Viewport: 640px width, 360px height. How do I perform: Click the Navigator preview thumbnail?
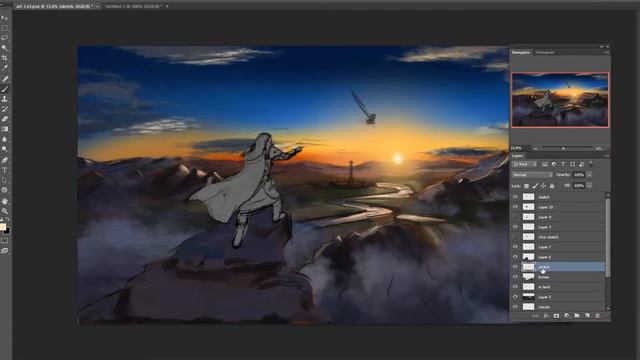click(560, 100)
